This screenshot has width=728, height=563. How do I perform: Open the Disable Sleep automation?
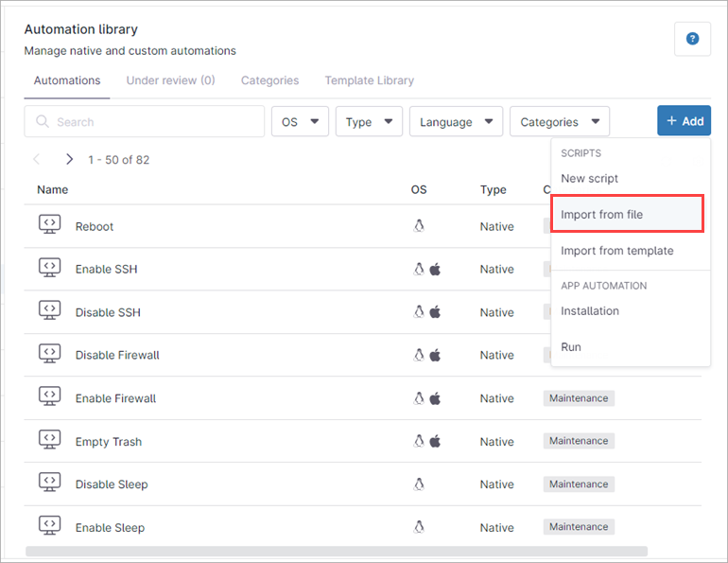(x=112, y=484)
